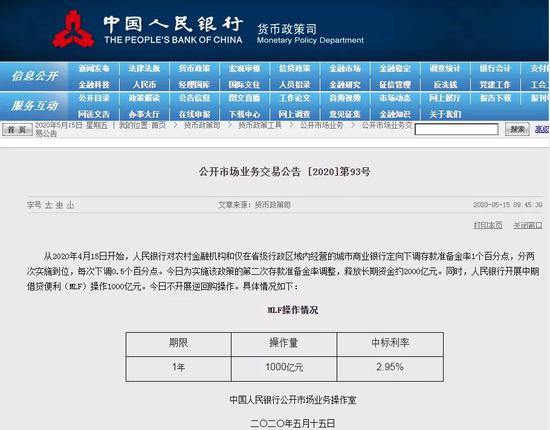Click the 文章来源: 货币政策司 text
550x430 pixels.
coord(255,205)
